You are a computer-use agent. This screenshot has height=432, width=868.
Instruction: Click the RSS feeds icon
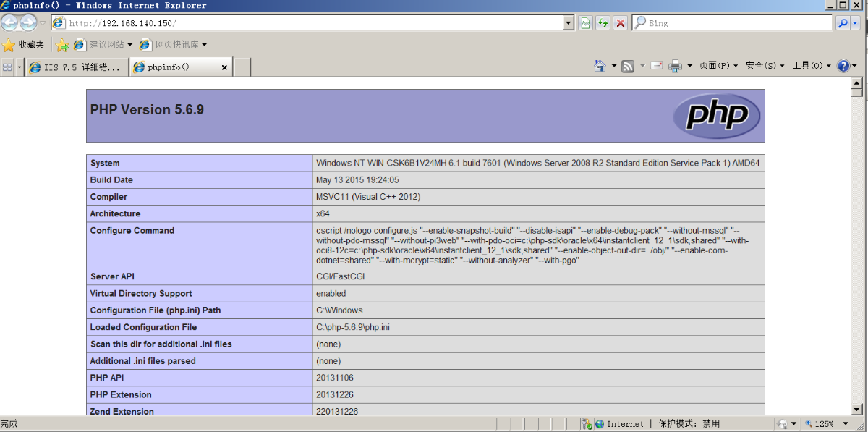(x=626, y=65)
